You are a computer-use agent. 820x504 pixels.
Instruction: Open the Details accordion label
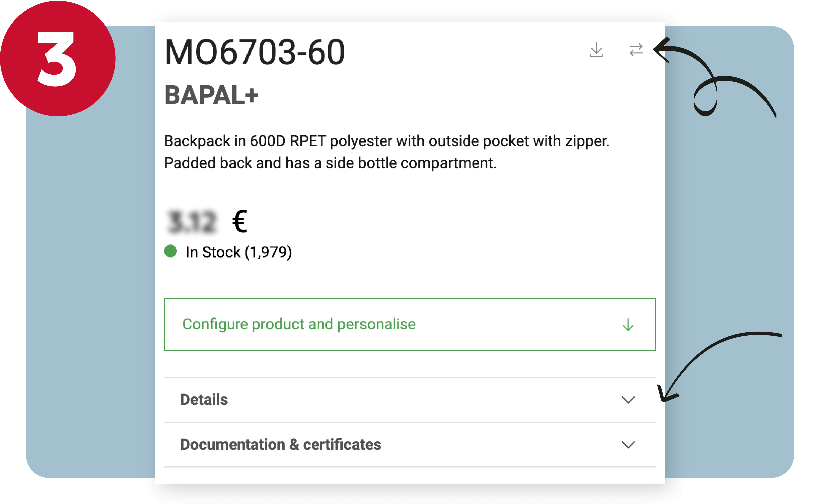[x=204, y=400]
